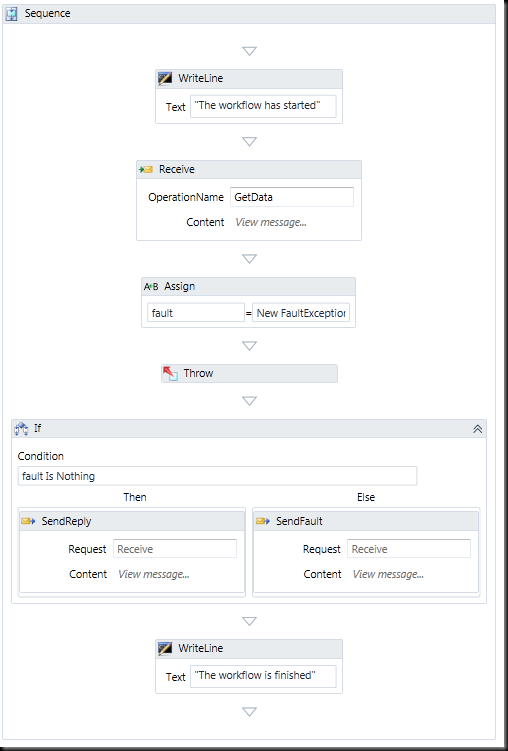This screenshot has height=751, width=508.
Task: Edit "The workflow is finished" text field
Action: 263,676
